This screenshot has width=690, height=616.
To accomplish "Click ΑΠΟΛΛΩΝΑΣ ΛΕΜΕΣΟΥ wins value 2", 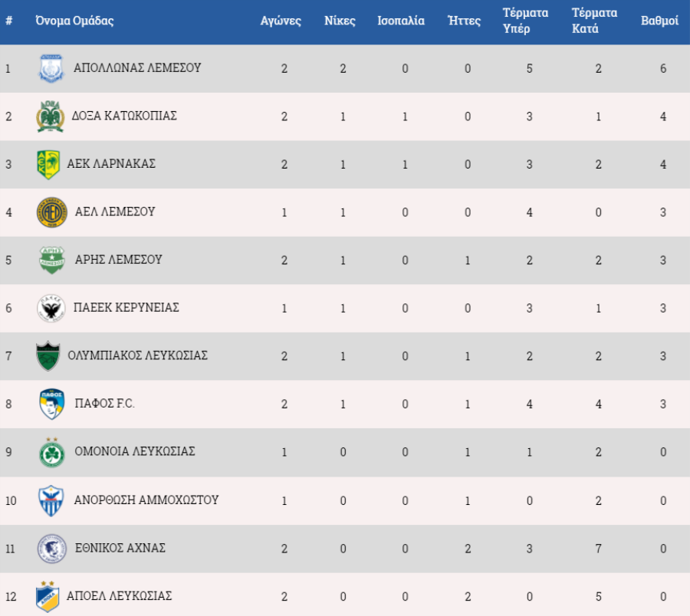I will (x=343, y=69).
